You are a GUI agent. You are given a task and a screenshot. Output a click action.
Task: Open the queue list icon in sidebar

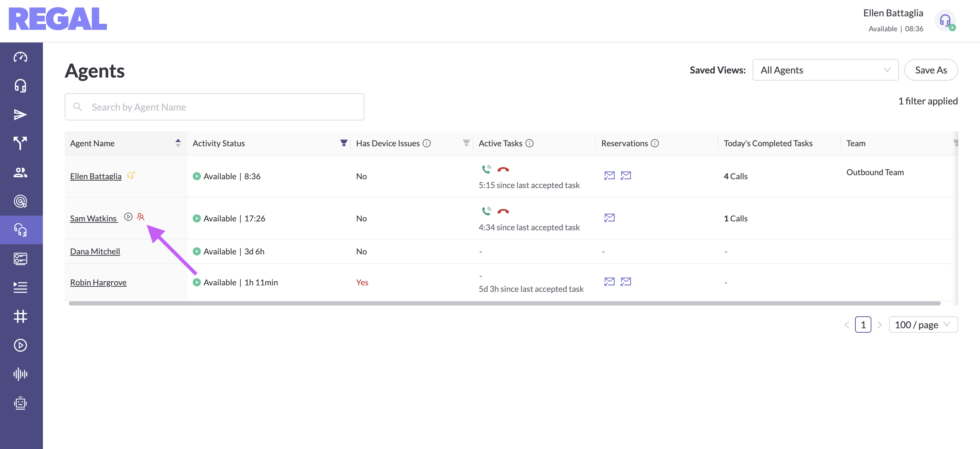point(20,287)
